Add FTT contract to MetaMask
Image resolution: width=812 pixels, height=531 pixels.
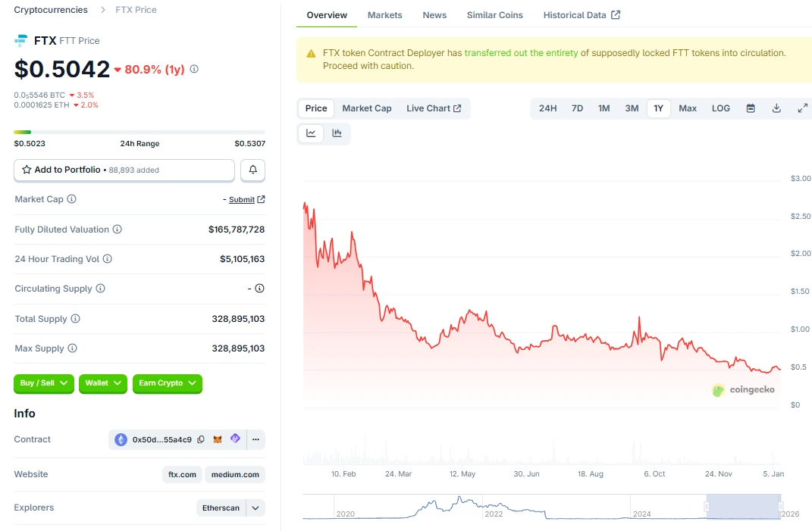click(217, 439)
